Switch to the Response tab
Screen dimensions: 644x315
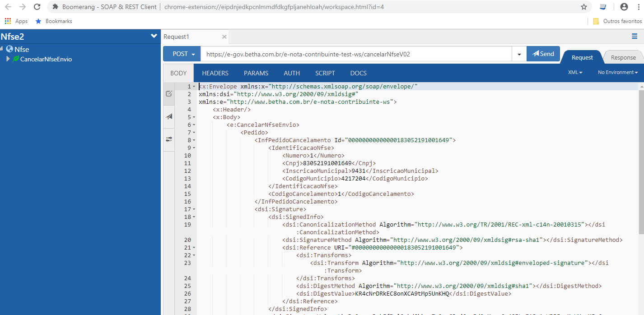coord(623,57)
